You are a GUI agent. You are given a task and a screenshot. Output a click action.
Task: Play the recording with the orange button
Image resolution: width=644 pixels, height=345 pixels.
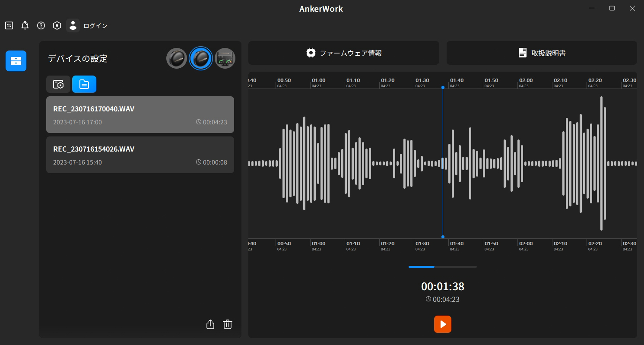(x=443, y=324)
